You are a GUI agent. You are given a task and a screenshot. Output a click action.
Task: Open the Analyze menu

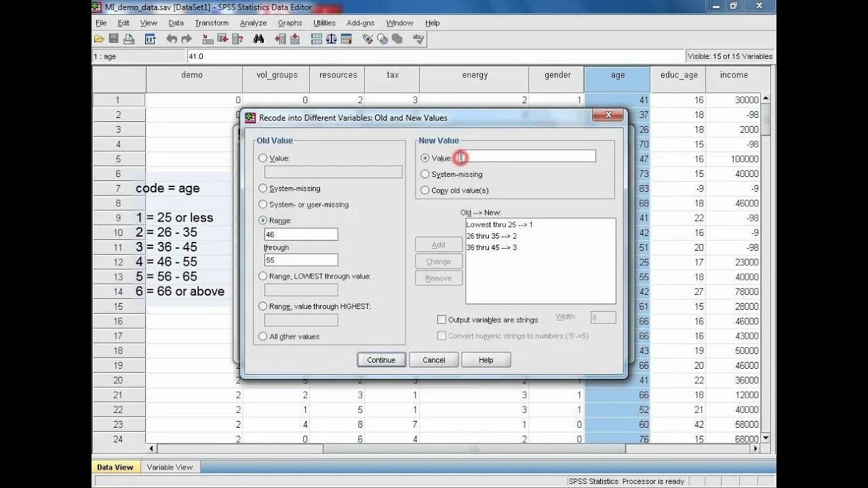tap(253, 23)
